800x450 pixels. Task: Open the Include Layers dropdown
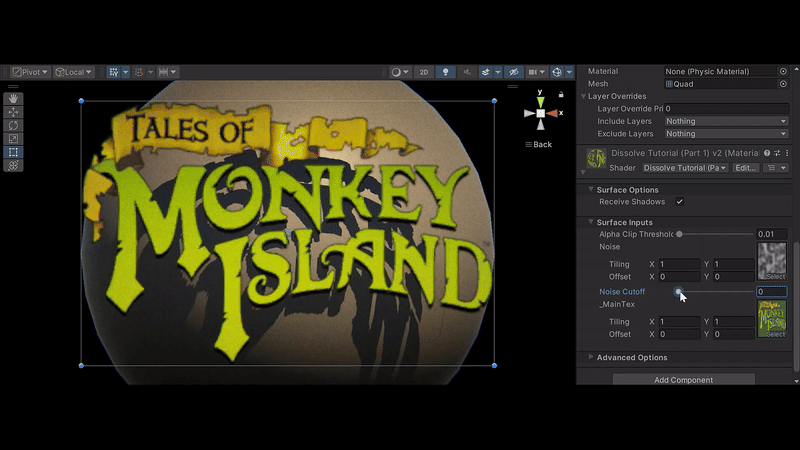[x=727, y=121]
